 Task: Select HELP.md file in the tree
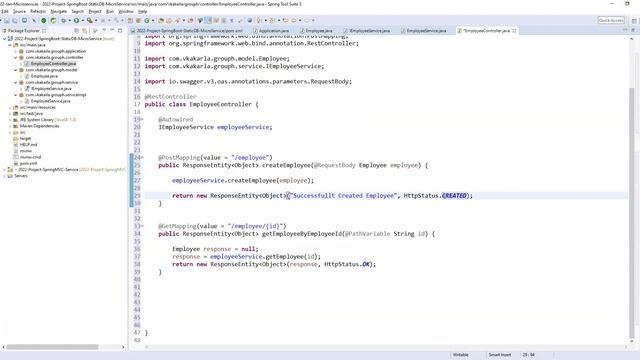click(x=28, y=144)
